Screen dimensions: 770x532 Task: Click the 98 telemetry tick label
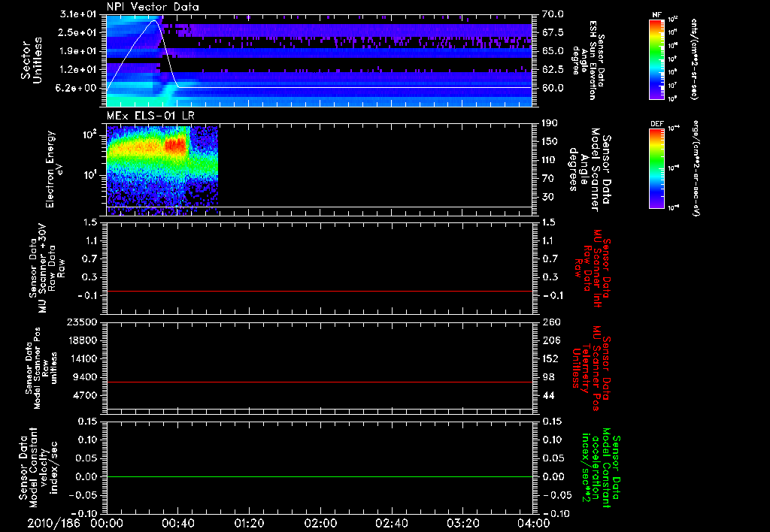pyautogui.click(x=548, y=377)
